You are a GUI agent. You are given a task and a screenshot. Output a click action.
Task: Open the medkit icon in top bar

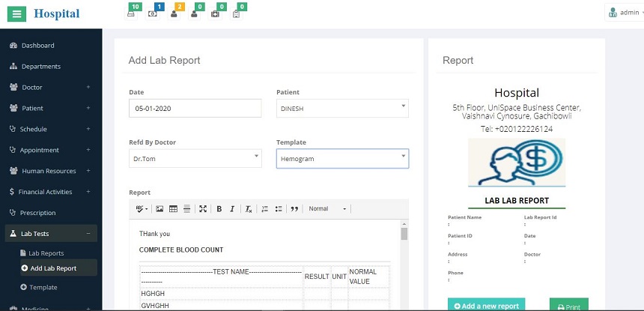coord(215,14)
